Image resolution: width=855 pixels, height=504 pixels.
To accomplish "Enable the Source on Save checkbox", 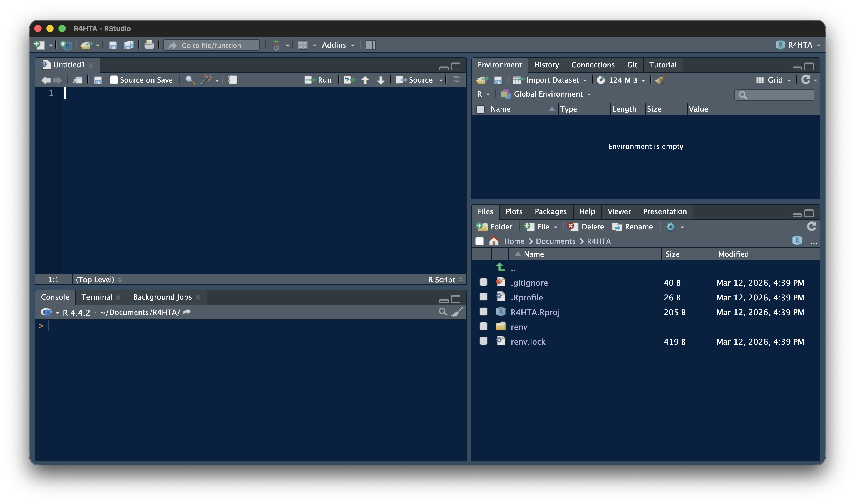I will point(114,80).
